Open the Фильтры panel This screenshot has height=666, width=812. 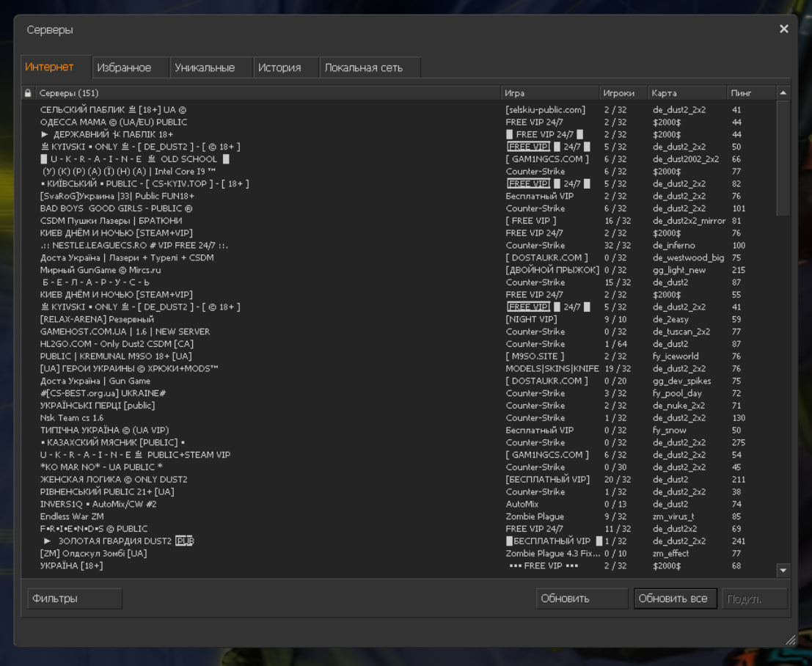74,599
